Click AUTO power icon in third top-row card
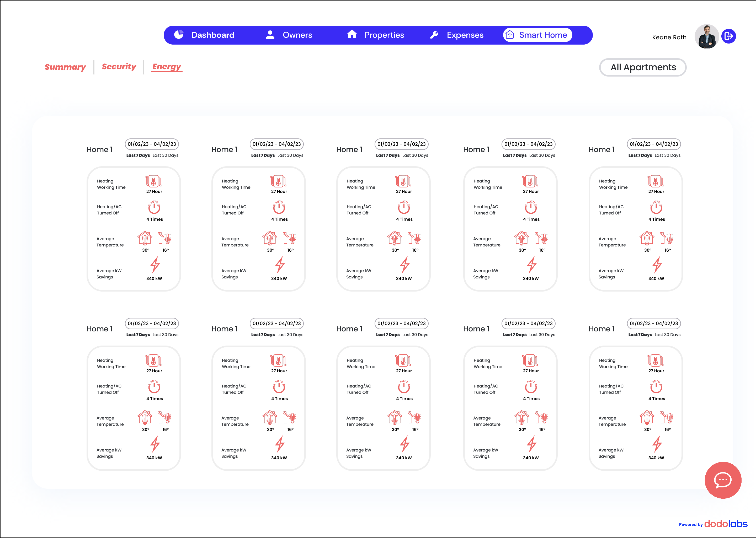This screenshot has height=538, width=756. coord(404,207)
